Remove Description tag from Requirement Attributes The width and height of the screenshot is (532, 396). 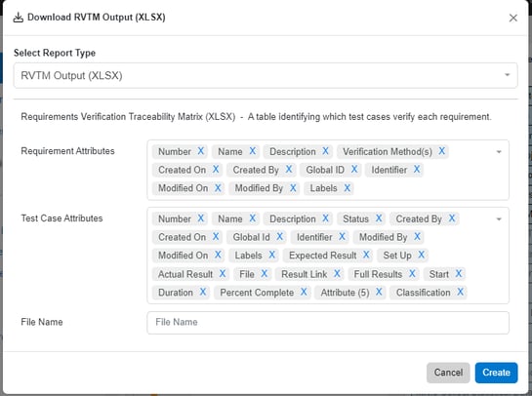point(325,151)
